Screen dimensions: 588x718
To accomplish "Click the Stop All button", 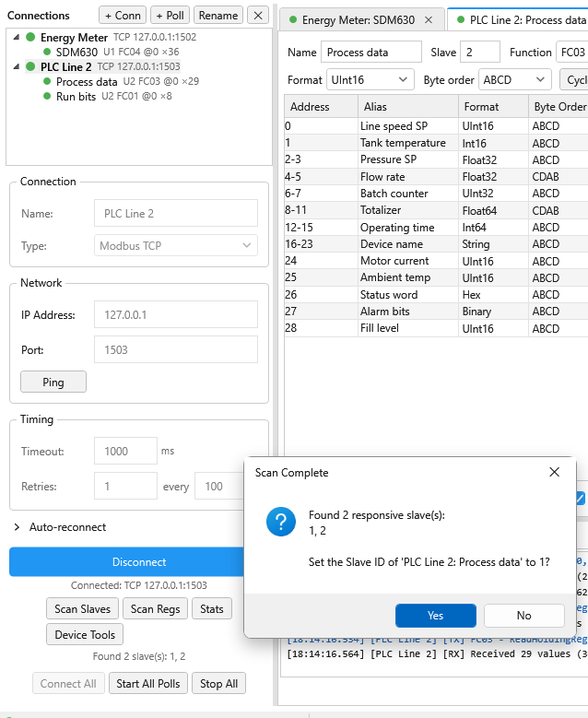I will (218, 683).
